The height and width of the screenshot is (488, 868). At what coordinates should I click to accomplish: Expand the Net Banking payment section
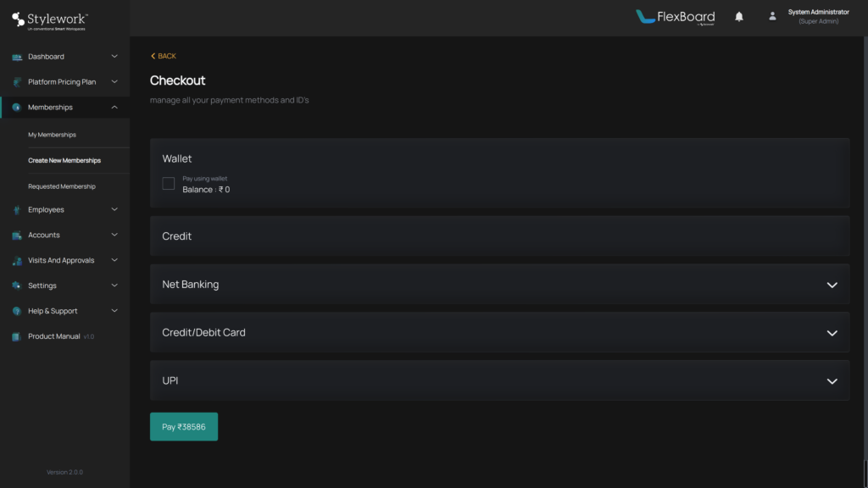(832, 285)
